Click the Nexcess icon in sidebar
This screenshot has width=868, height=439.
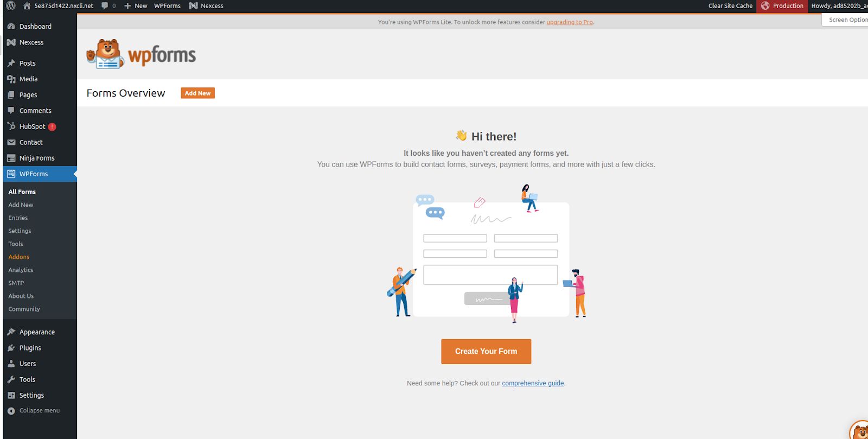coord(11,42)
